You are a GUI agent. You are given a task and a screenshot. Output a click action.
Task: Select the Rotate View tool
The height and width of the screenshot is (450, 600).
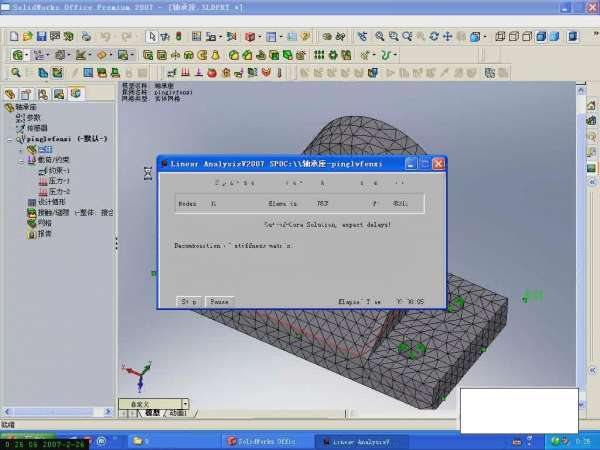(434, 36)
